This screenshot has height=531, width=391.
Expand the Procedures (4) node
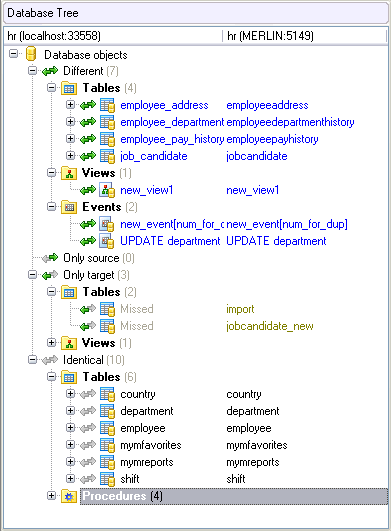pyautogui.click(x=51, y=496)
